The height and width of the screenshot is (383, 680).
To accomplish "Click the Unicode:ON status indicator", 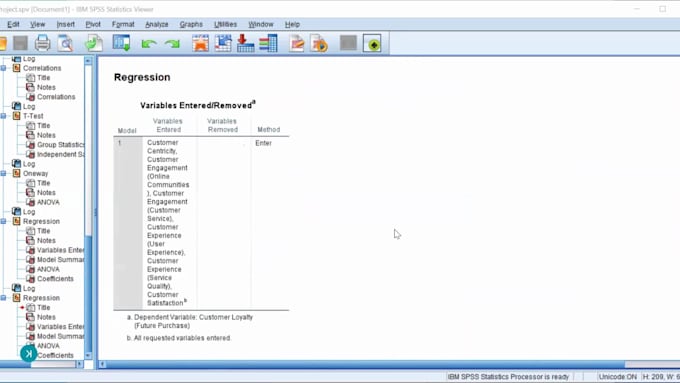I will 618,376.
